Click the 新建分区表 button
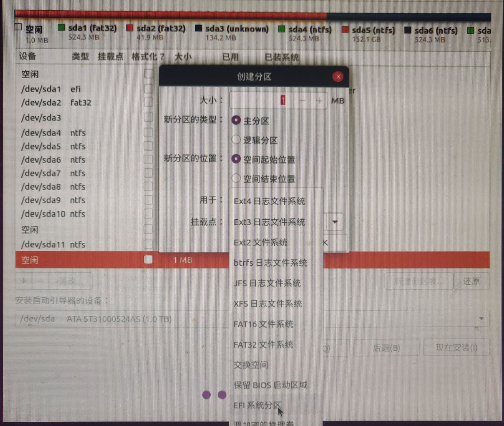Viewport: 504px width, 426px height. tap(419, 282)
